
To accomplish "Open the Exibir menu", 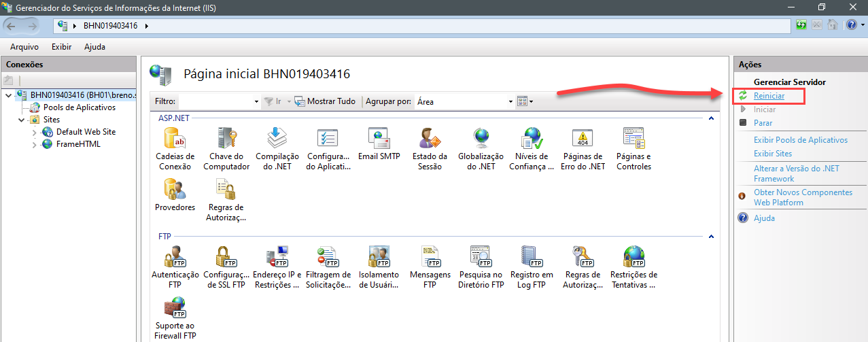I will 61,47.
